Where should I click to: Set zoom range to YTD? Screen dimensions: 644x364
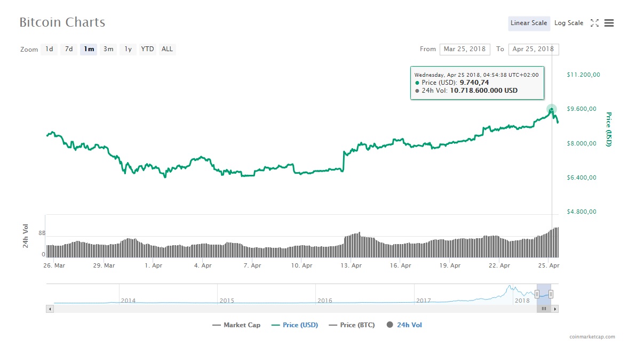coord(147,49)
